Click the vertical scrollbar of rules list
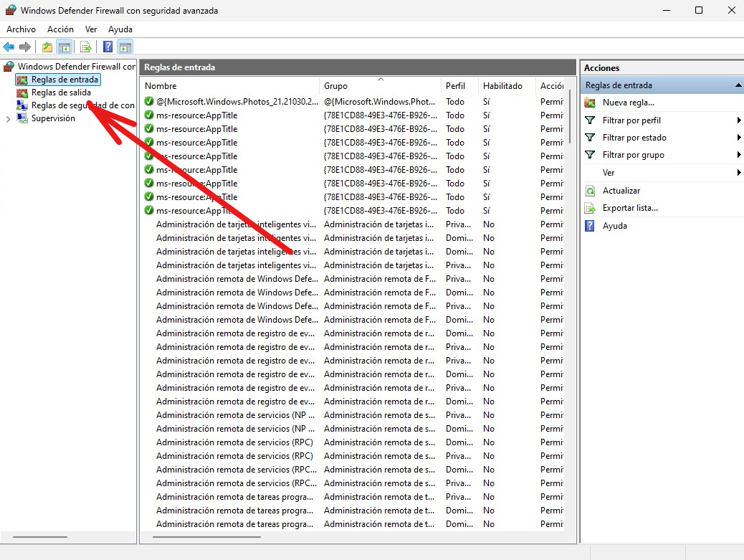The height and width of the screenshot is (560, 744). coord(570,287)
